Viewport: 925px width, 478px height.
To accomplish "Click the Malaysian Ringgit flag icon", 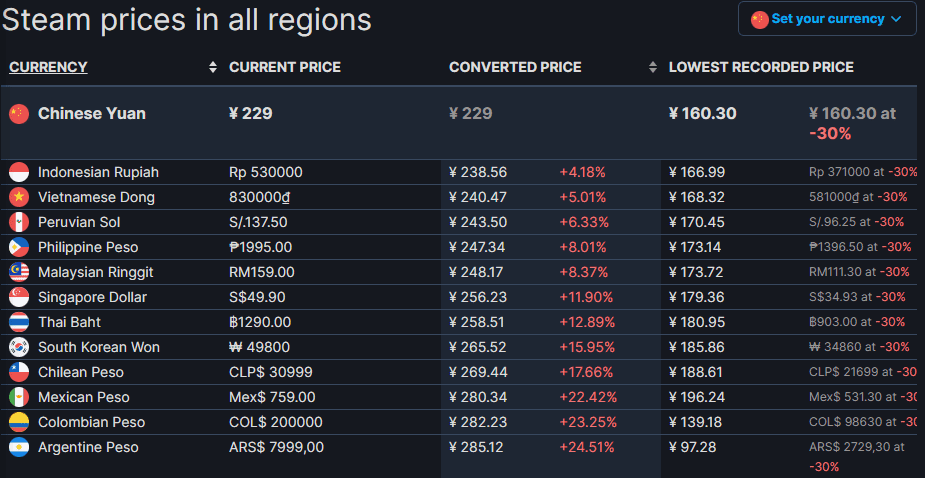I will tap(19, 272).
